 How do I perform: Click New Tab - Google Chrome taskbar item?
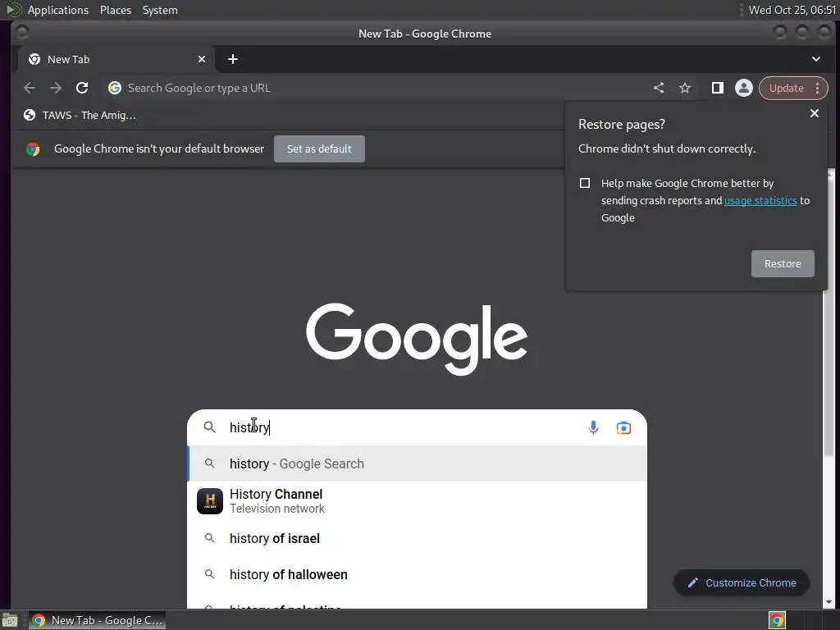pyautogui.click(x=98, y=620)
